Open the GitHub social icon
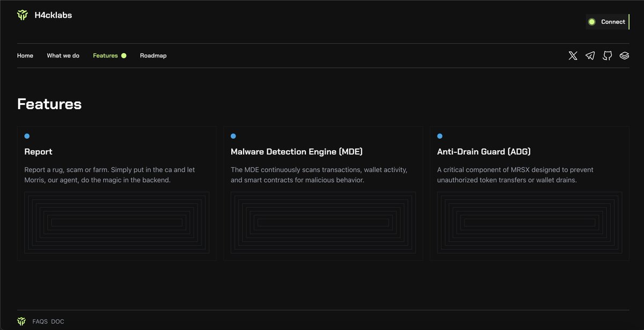644x330 pixels. point(608,55)
